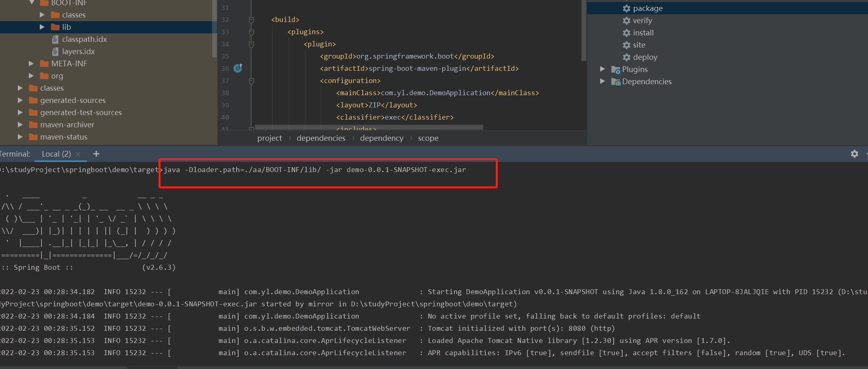Image resolution: width=868 pixels, height=369 pixels.
Task: Click the groupId org.springframework.boot line
Action: (407, 57)
